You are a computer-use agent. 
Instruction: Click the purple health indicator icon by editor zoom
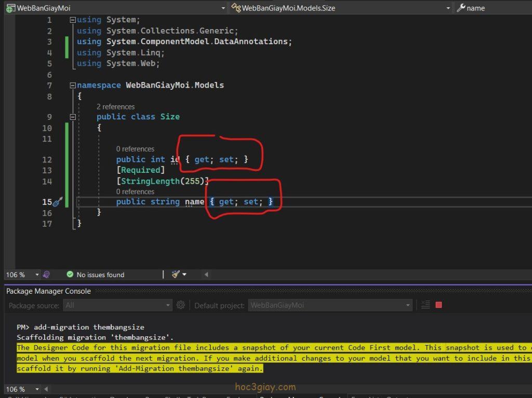47,275
